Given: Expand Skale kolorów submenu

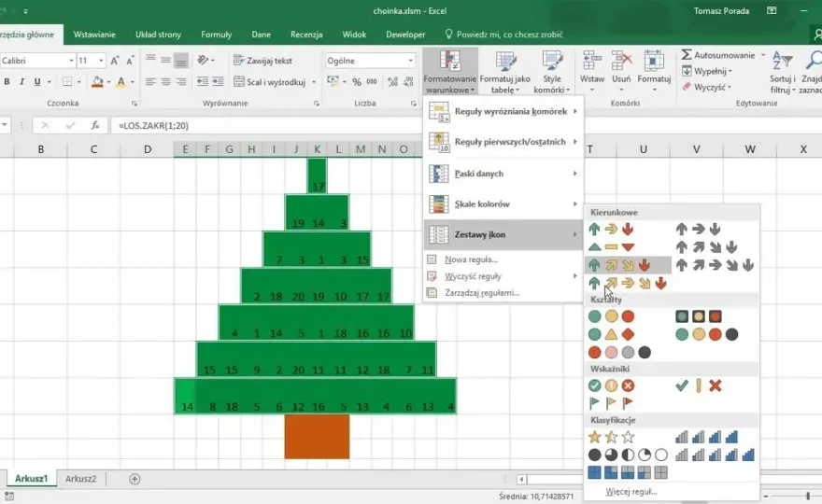Looking at the screenshot, I should [503, 203].
